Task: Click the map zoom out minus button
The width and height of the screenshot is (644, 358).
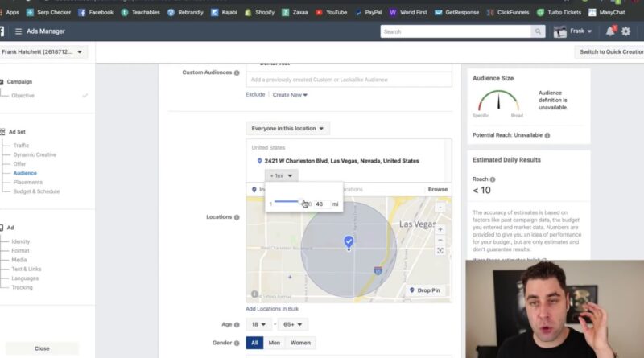Action: (440, 240)
